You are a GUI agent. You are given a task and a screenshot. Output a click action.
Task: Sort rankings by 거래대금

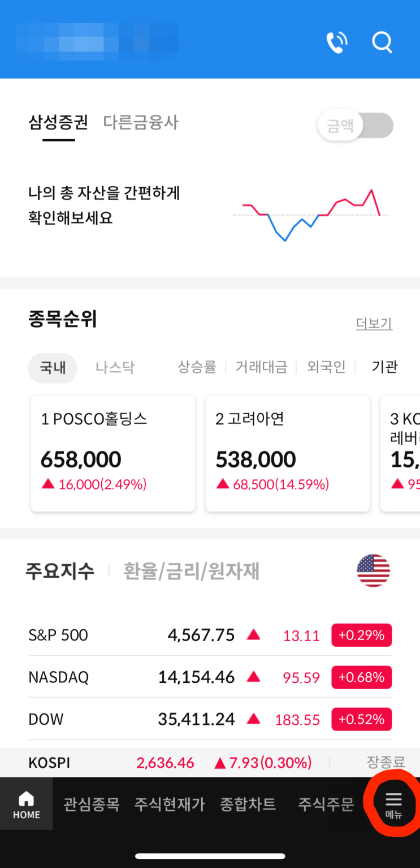point(261,367)
